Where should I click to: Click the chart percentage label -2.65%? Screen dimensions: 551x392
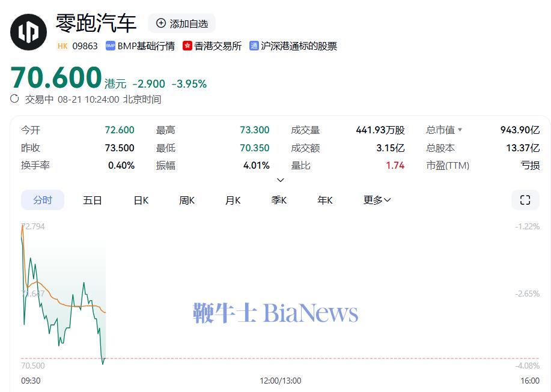pyautogui.click(x=528, y=294)
